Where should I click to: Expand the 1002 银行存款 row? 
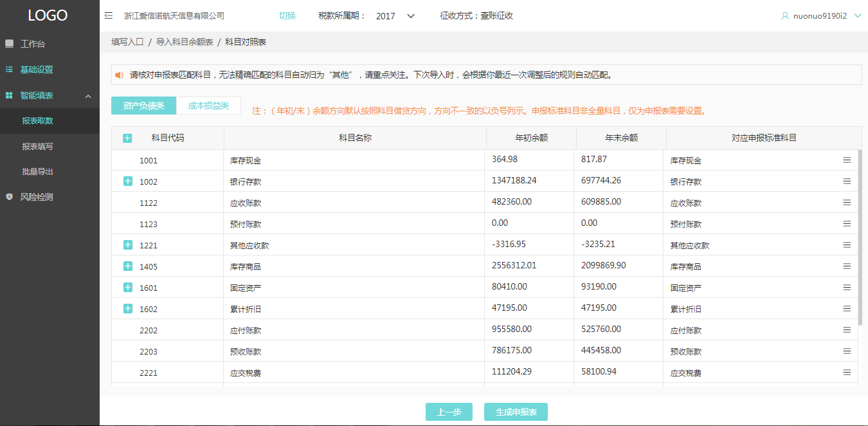[127, 181]
